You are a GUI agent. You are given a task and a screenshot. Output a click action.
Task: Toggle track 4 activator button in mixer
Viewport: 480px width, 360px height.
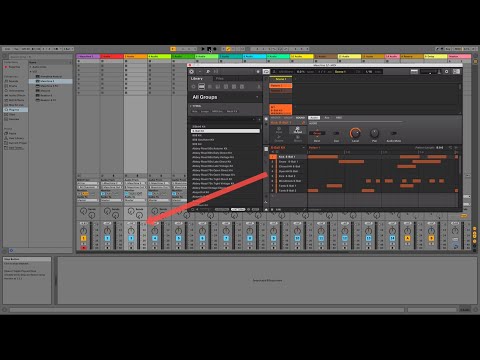[155, 238]
